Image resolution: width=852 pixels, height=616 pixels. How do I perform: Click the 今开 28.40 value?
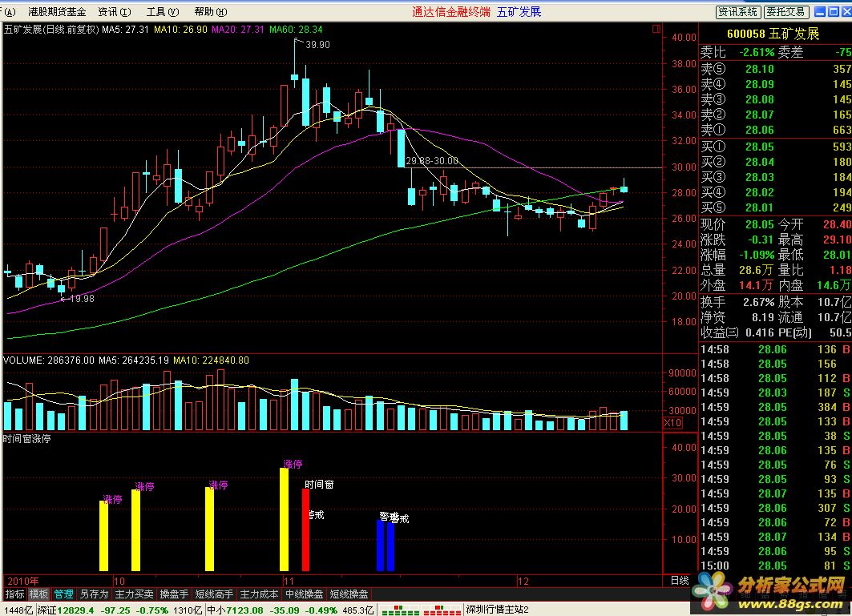tap(838, 224)
